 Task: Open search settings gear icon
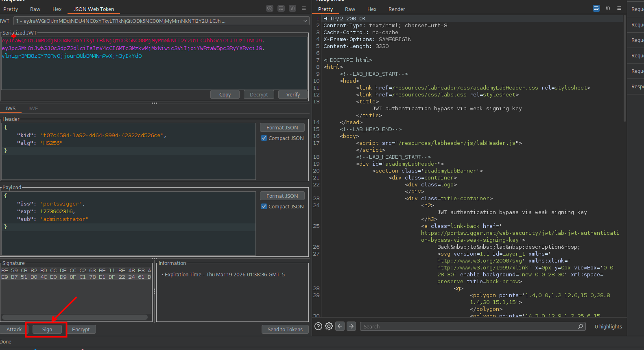329,326
